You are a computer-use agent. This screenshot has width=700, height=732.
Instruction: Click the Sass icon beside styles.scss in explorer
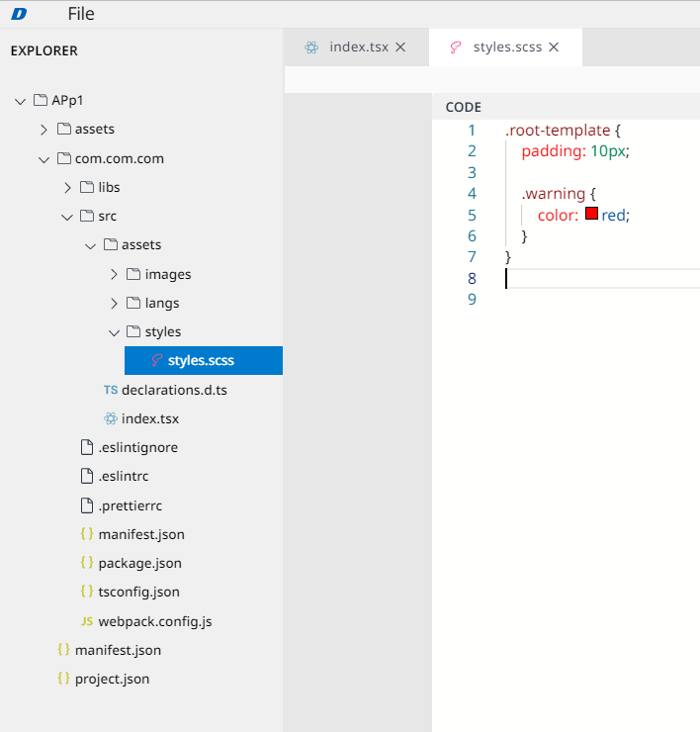point(157,360)
